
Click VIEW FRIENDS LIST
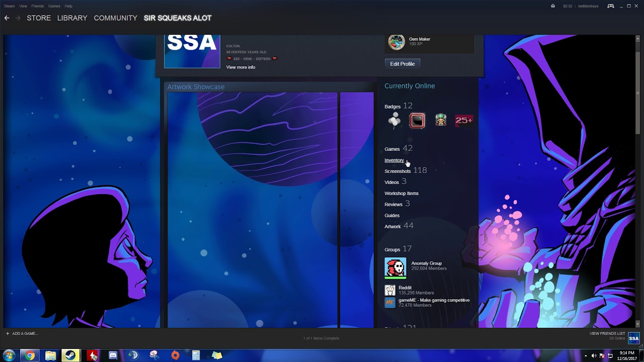point(607,334)
